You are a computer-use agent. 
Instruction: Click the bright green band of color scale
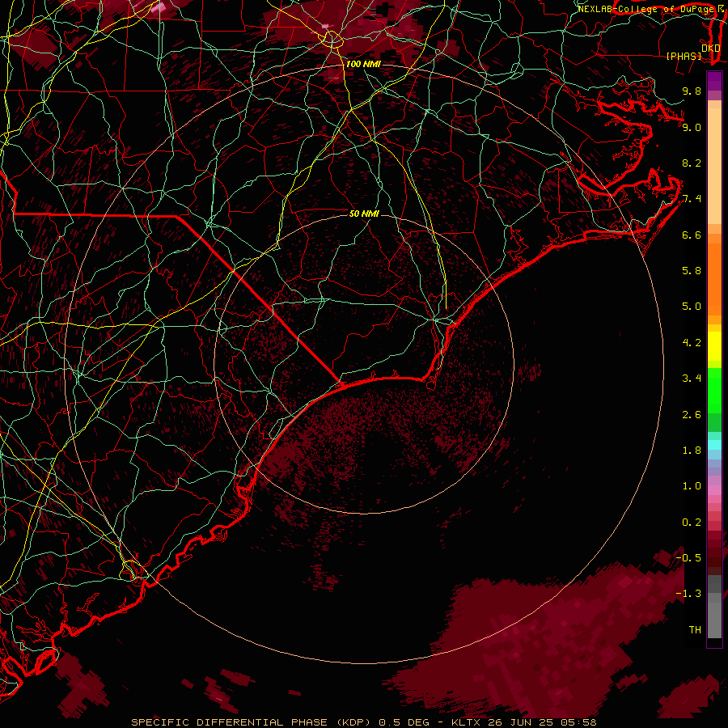click(714, 391)
